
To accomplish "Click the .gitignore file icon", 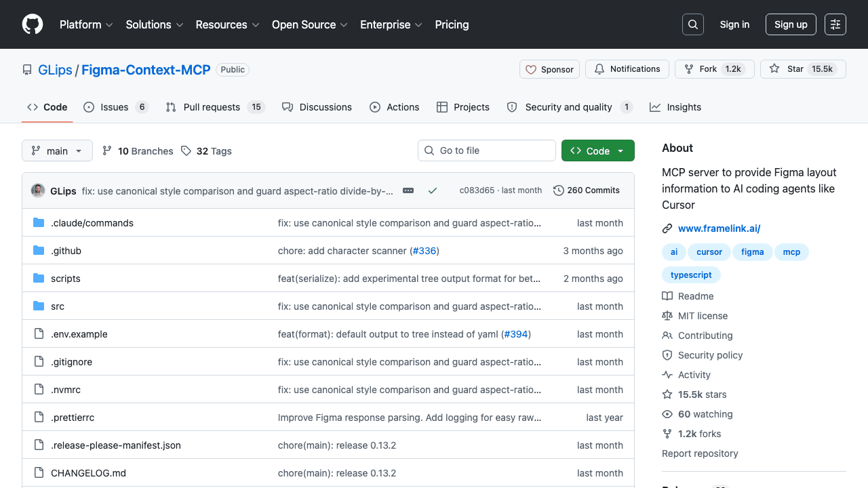I will point(39,362).
